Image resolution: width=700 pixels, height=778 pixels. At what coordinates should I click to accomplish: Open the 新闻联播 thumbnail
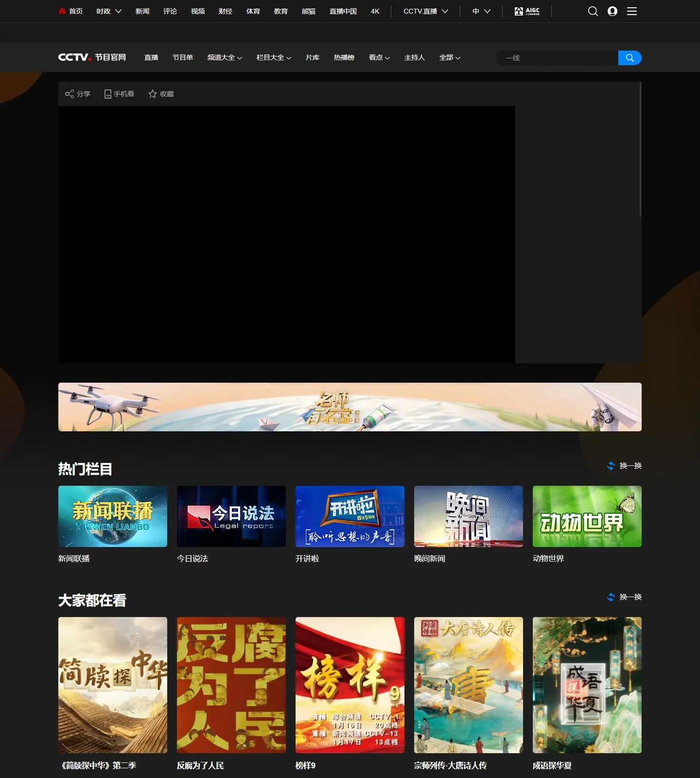coord(113,516)
